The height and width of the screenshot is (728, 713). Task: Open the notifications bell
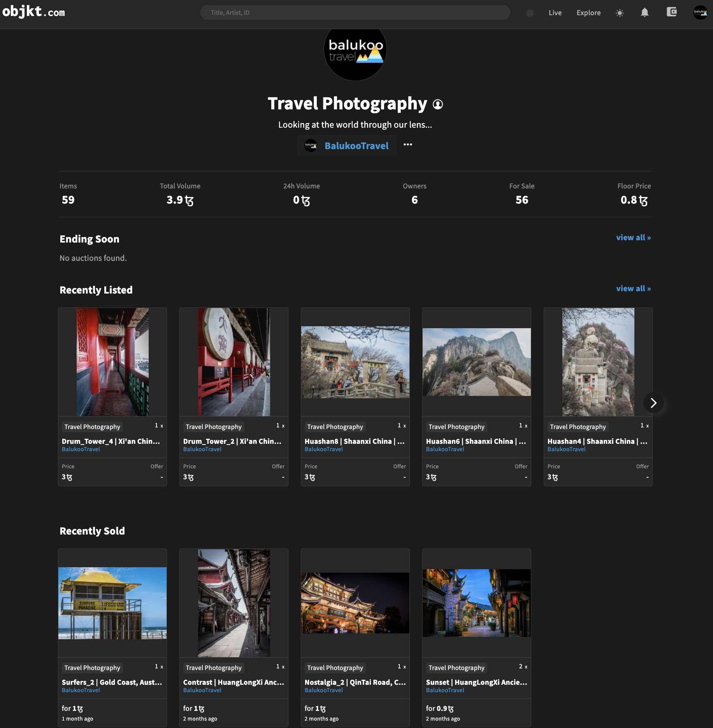645,12
